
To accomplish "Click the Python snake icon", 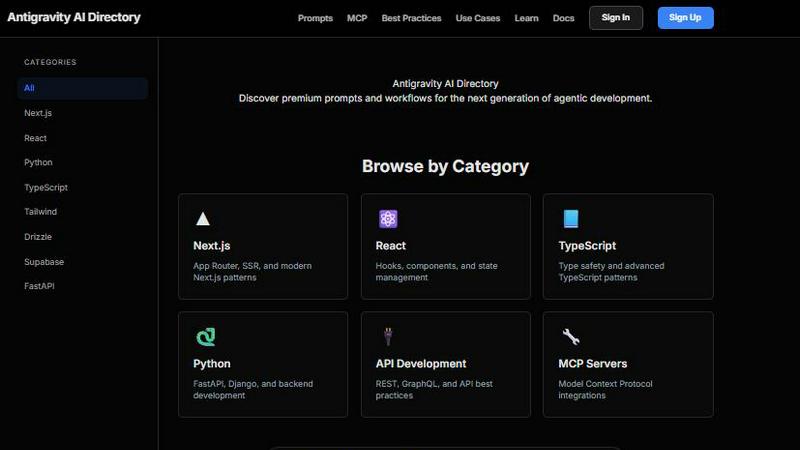I will 206,337.
